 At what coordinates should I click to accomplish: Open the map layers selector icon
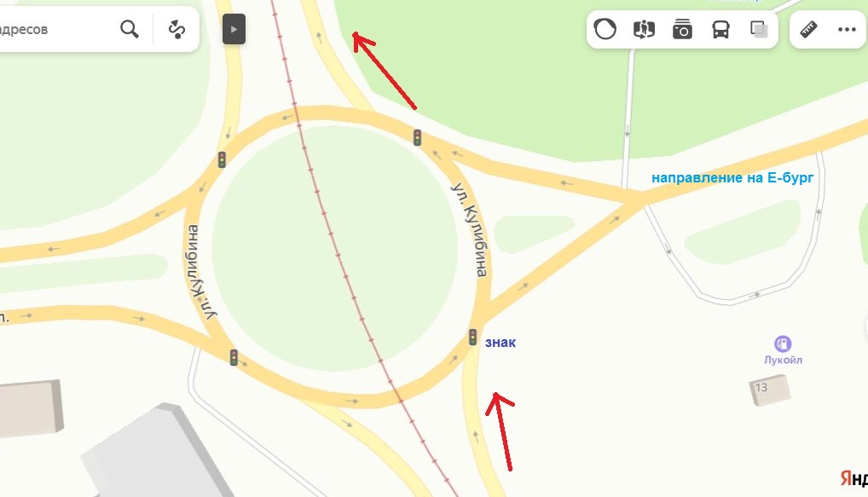point(759,29)
